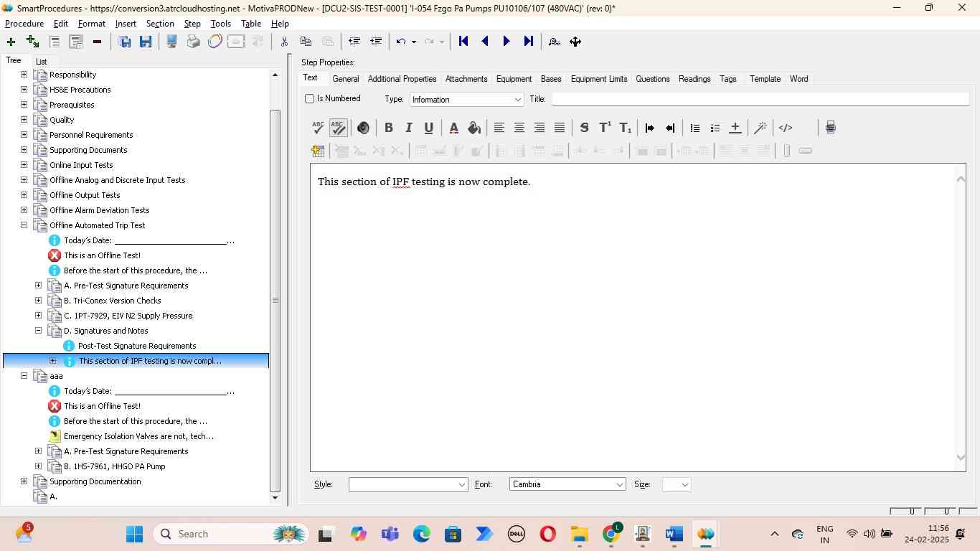Switch to the Equipment Limits tab

599,79
